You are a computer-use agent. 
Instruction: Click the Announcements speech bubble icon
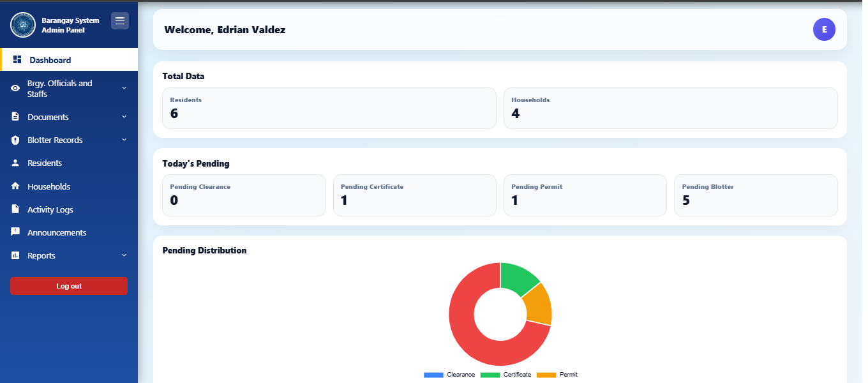15,232
